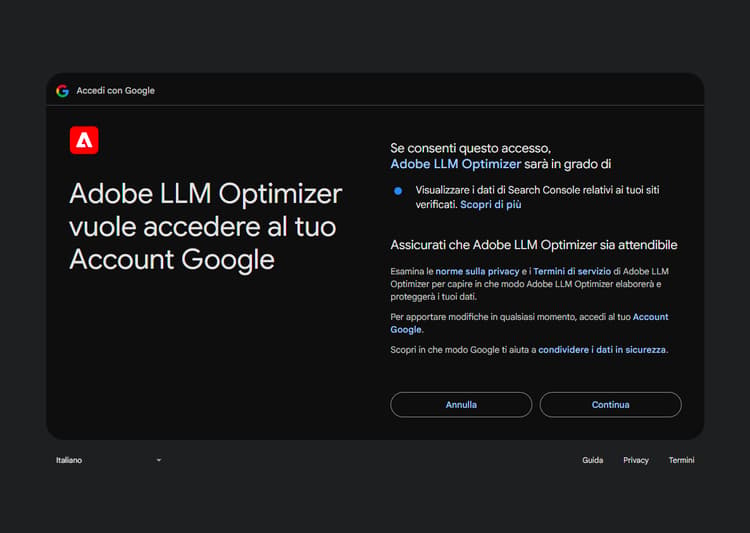Click the 'Adobe LLM Optimizer vuole accedere' heading
Viewport: 750px width, 533px height.
coord(206,226)
